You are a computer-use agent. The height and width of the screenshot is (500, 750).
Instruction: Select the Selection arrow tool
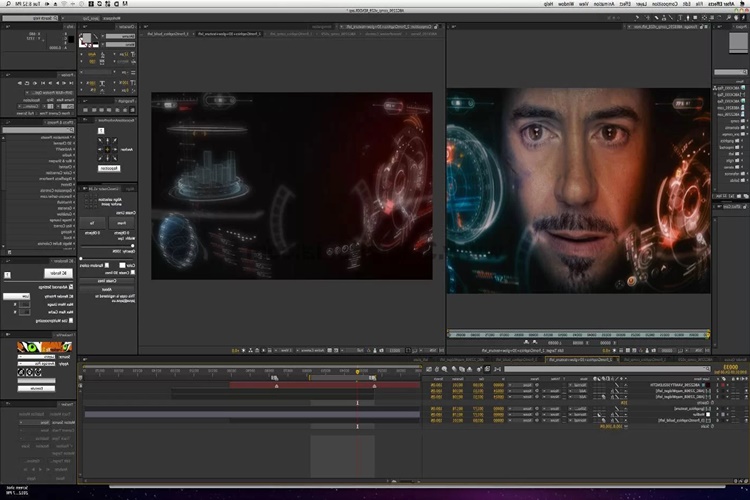pos(743,18)
